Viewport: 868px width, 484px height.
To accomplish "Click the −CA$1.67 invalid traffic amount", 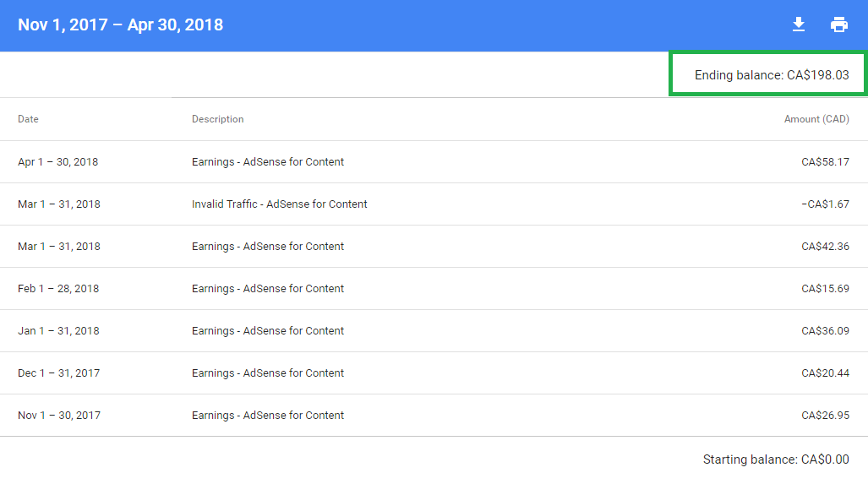I will tap(825, 204).
